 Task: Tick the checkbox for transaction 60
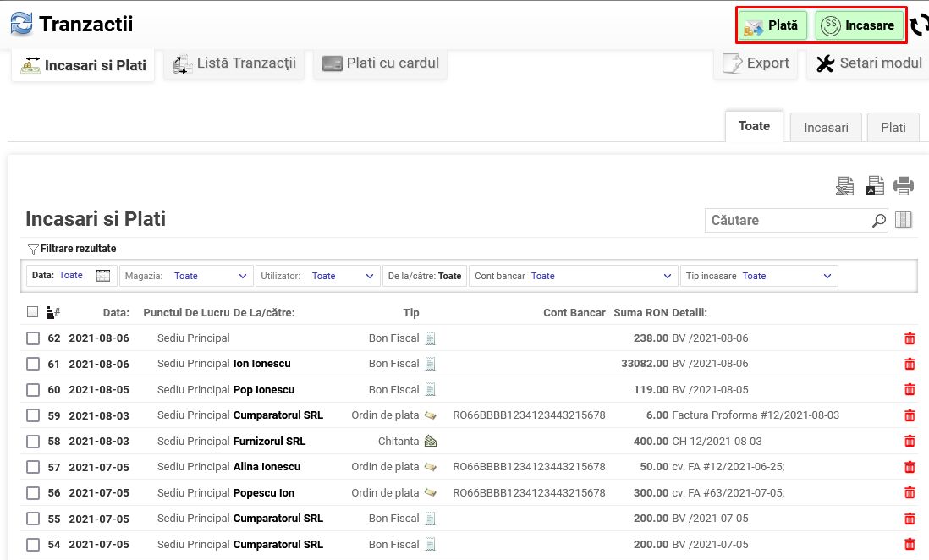[33, 390]
